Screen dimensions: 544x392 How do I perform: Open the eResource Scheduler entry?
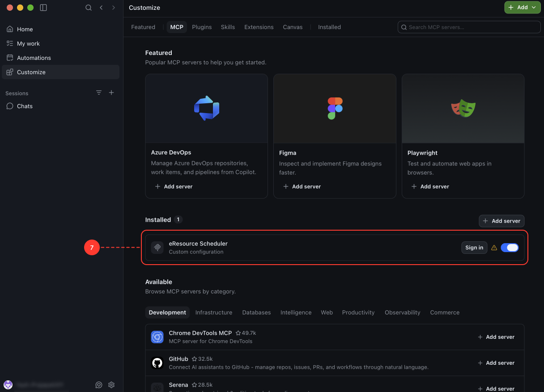(x=335, y=248)
